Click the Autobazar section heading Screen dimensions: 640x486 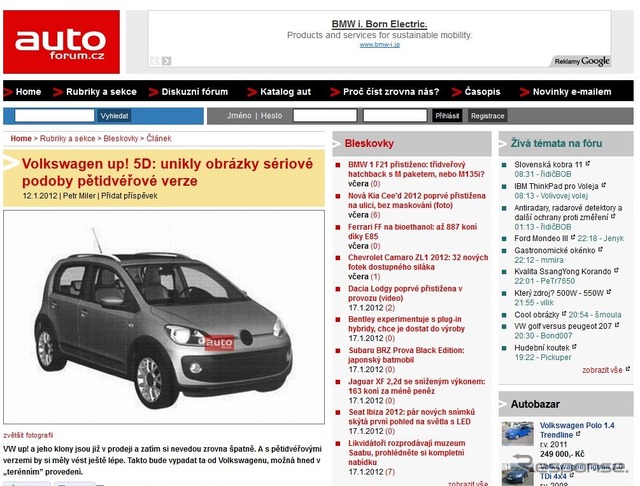[535, 404]
